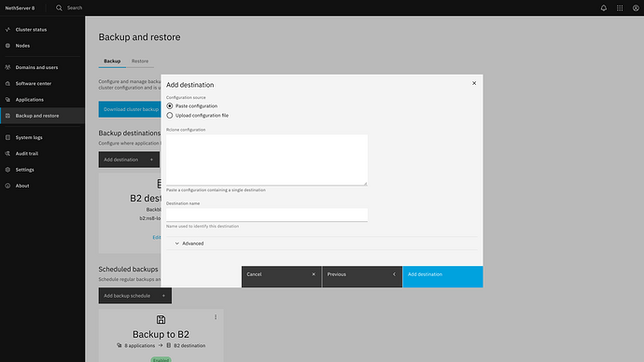The width and height of the screenshot is (644, 362).
Task: Click the Applications sidebar icon
Action: click(x=7, y=99)
